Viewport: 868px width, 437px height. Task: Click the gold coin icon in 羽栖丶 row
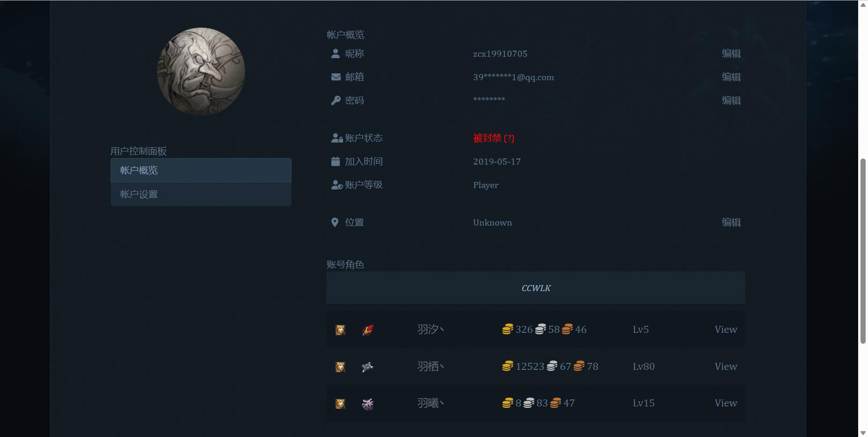[508, 366]
